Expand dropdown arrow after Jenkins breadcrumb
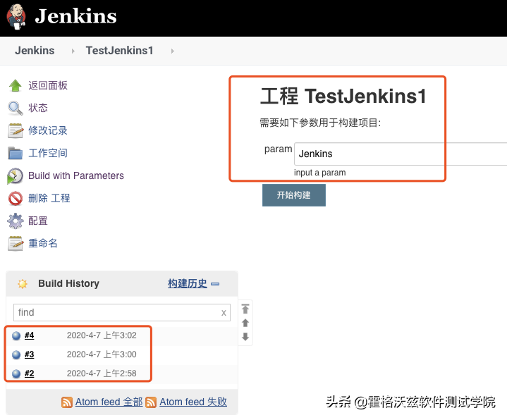Screen dimensions: 507x420 73,51
